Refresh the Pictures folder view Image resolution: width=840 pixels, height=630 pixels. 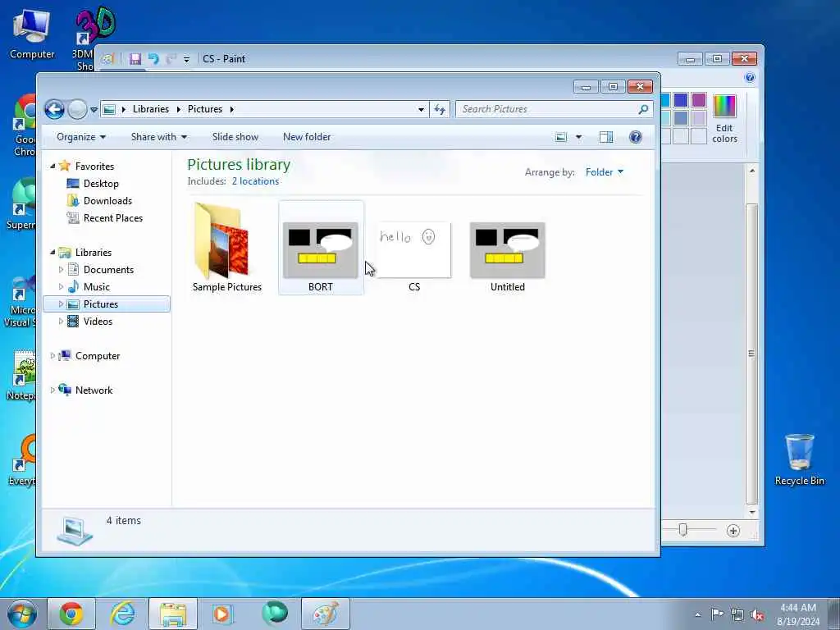point(440,109)
